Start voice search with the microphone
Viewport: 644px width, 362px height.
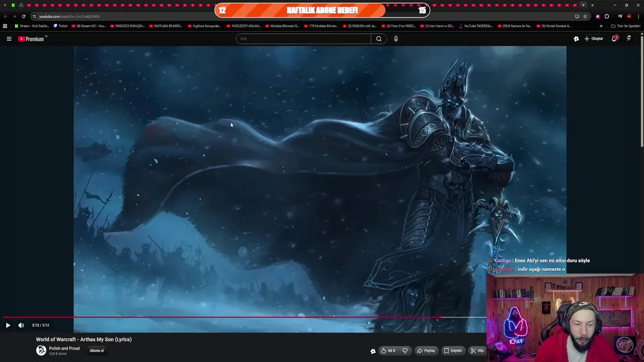tap(396, 39)
